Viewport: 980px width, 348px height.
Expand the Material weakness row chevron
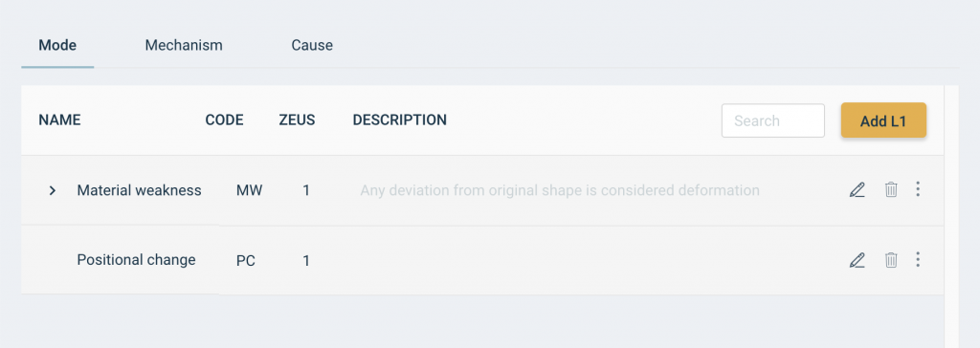tap(53, 190)
